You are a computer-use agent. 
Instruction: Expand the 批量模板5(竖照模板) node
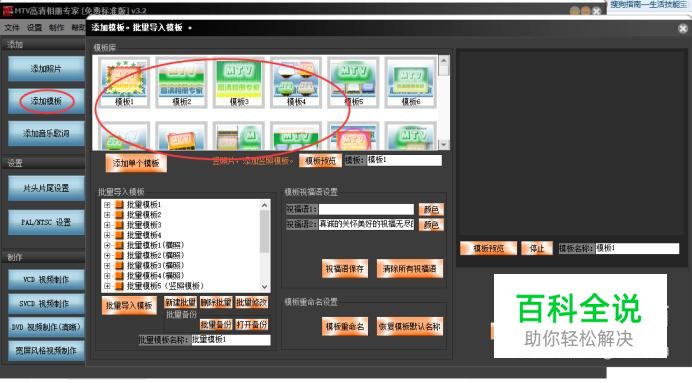[107, 286]
